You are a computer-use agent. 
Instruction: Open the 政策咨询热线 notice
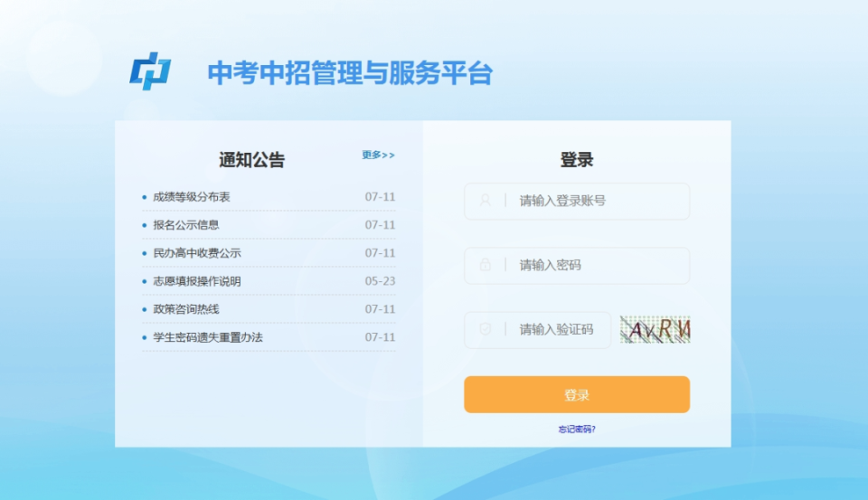point(186,309)
